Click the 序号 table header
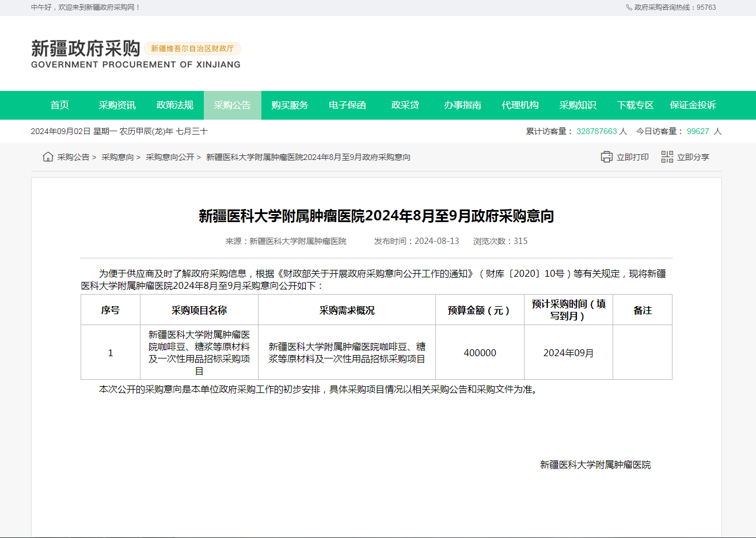The image size is (756, 538). [111, 310]
